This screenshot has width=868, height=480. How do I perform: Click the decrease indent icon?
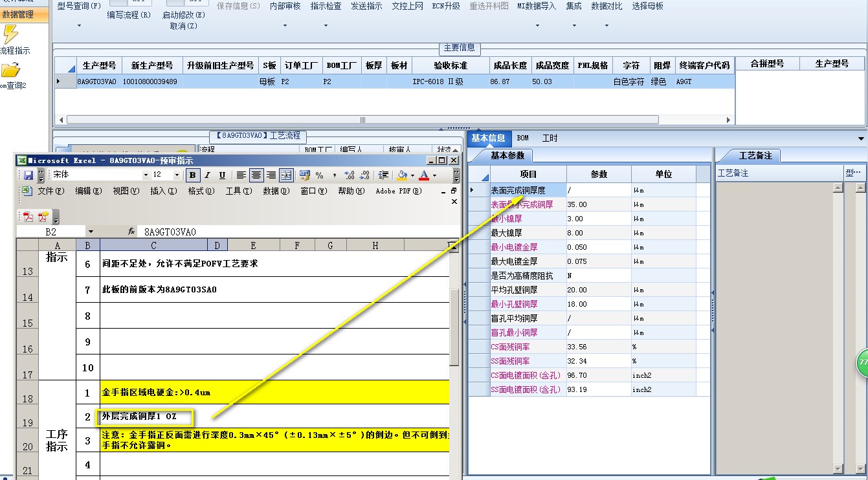(x=384, y=175)
